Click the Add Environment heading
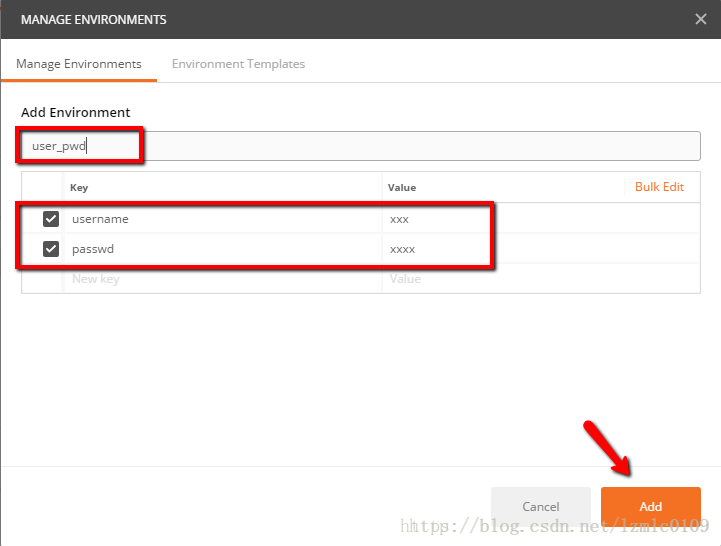Image resolution: width=721 pixels, height=546 pixels. click(x=75, y=112)
